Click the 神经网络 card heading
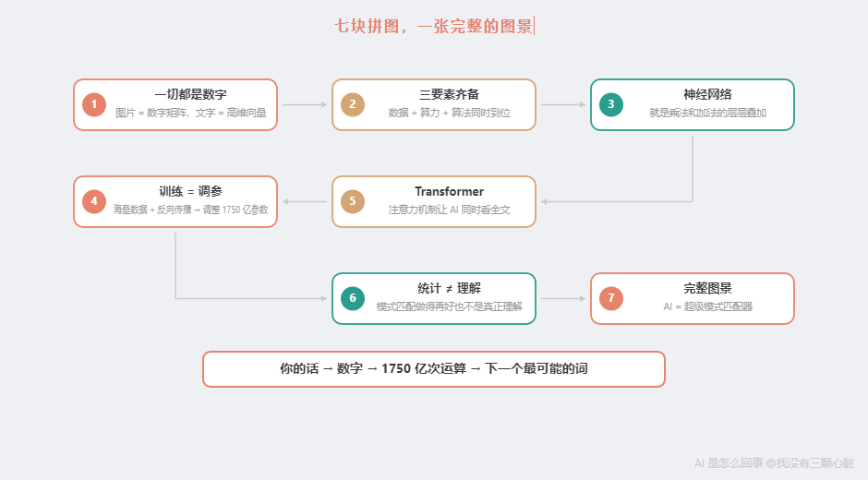The image size is (868, 480). point(707,95)
